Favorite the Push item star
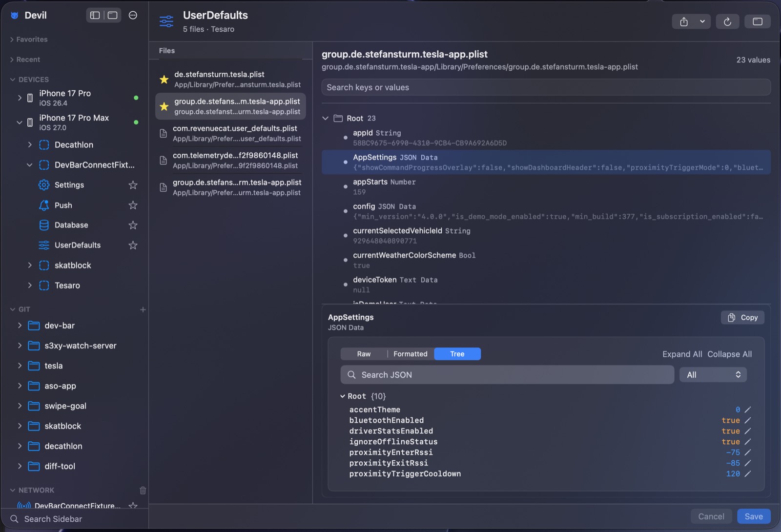Viewport: 781px width, 532px height. click(133, 205)
